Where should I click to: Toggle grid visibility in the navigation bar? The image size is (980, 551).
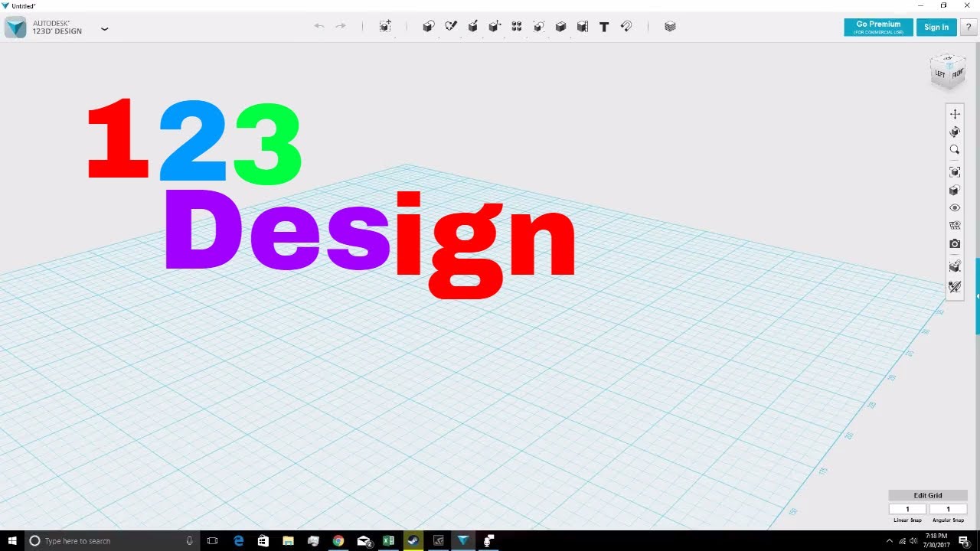click(955, 226)
